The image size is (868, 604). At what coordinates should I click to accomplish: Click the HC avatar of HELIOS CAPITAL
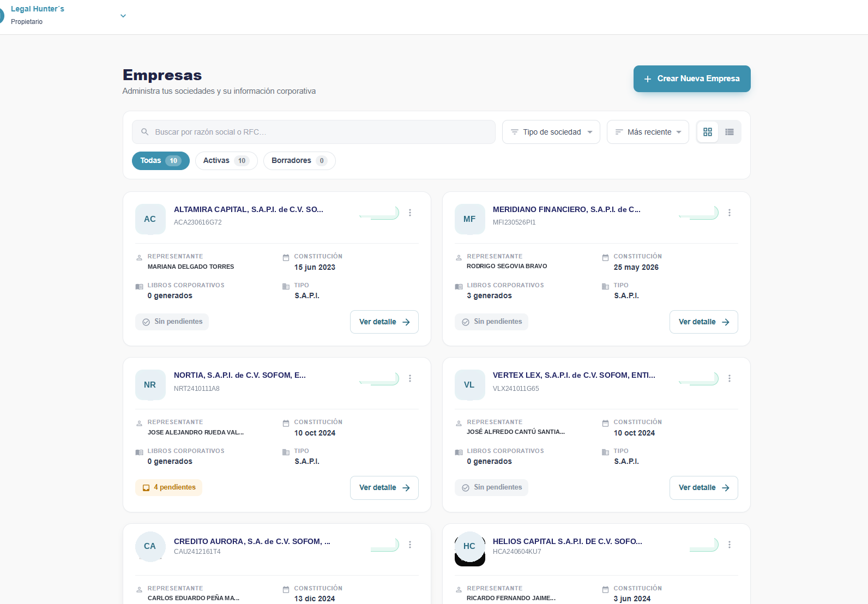(469, 547)
